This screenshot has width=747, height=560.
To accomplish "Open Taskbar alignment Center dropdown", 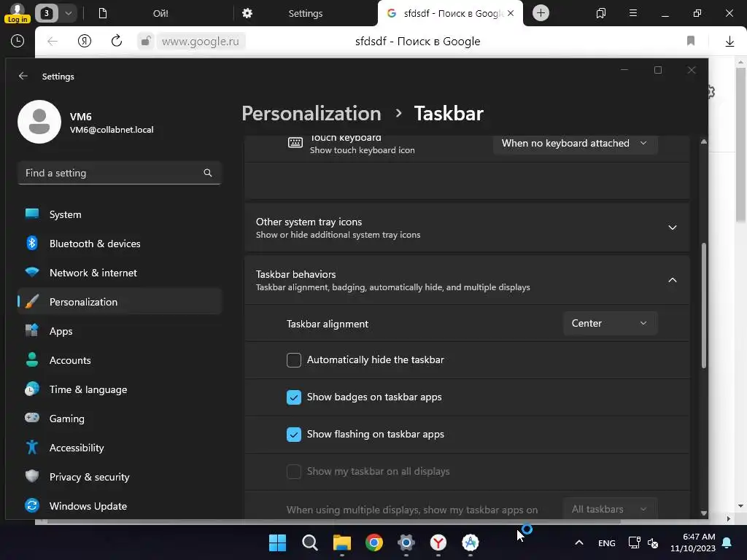I will pos(610,323).
